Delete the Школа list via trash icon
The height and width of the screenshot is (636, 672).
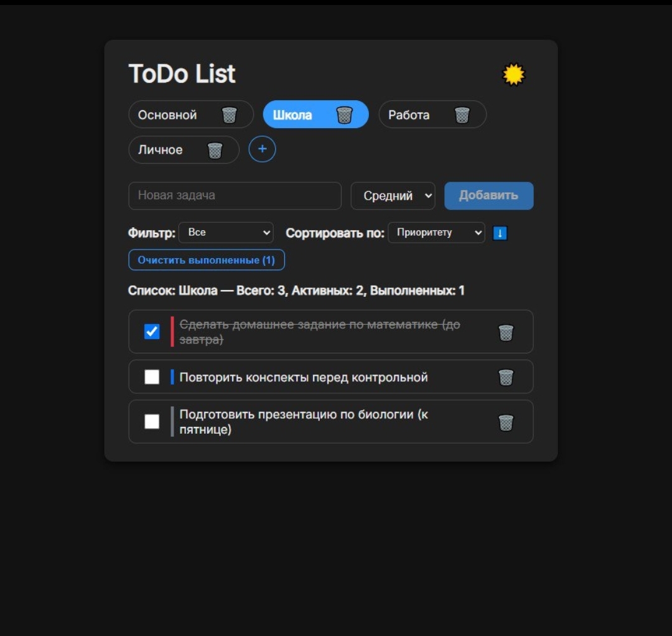(x=344, y=115)
